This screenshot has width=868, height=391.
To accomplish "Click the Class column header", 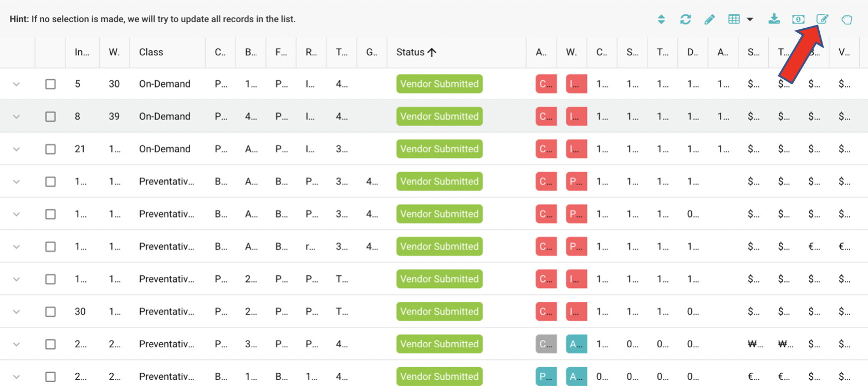I will click(x=151, y=52).
